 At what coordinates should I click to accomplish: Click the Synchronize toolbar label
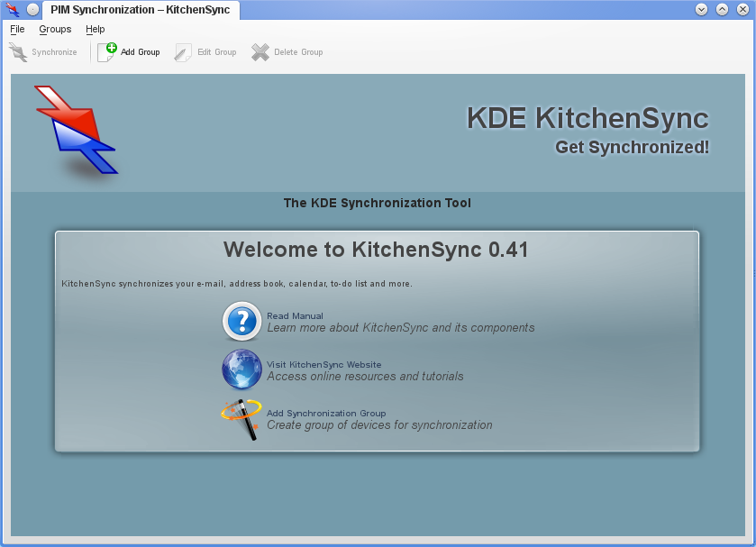point(54,52)
